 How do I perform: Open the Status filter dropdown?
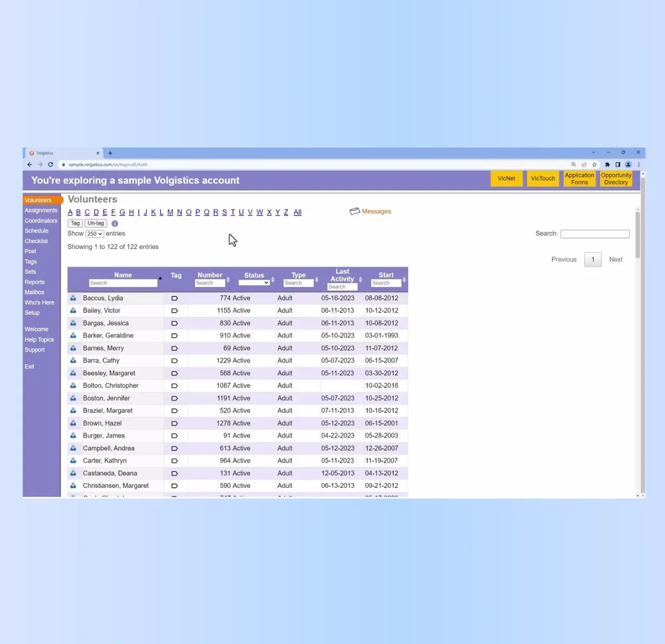click(254, 283)
